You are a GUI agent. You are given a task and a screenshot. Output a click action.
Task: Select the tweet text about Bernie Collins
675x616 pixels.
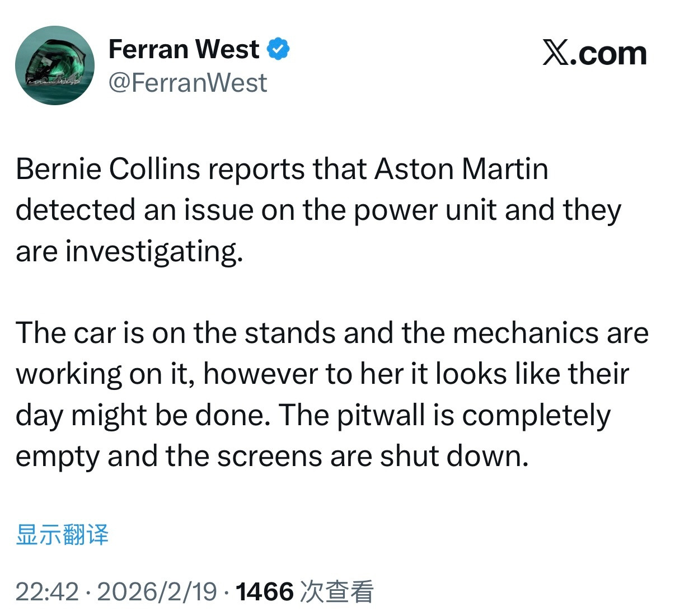pyautogui.click(x=283, y=168)
